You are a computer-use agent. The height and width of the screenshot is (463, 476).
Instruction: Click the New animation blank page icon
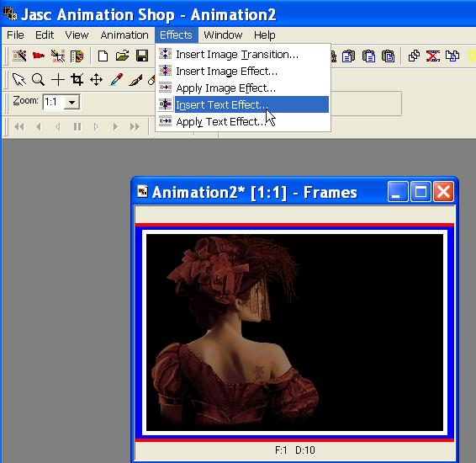click(x=103, y=56)
